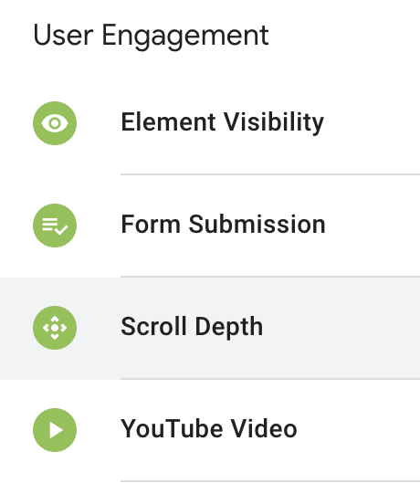
Task: Click the "Form Submission" text label
Action: (x=224, y=224)
